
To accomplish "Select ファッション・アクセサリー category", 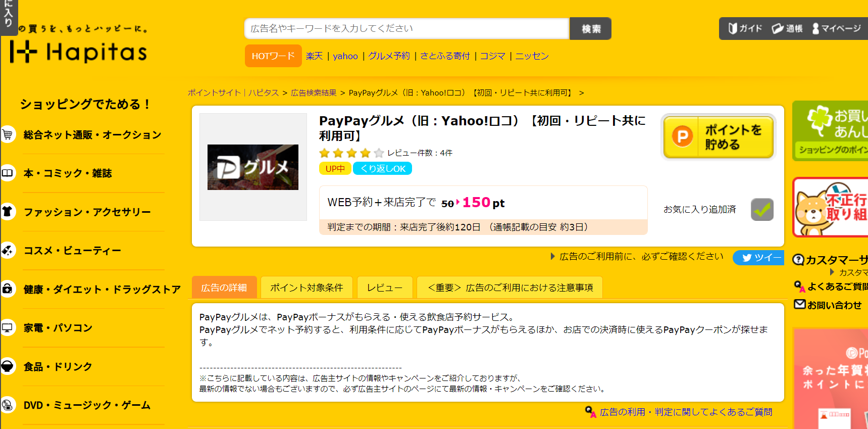I will [87, 212].
